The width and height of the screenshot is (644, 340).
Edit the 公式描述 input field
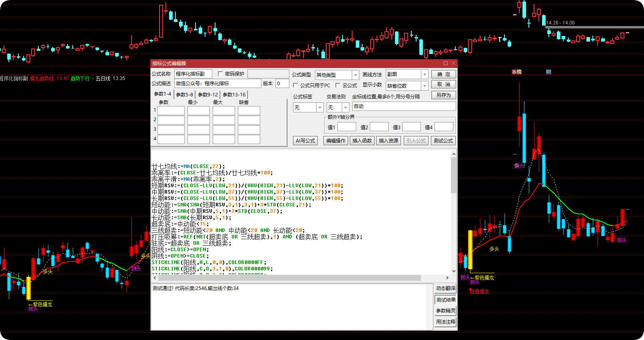(218, 84)
